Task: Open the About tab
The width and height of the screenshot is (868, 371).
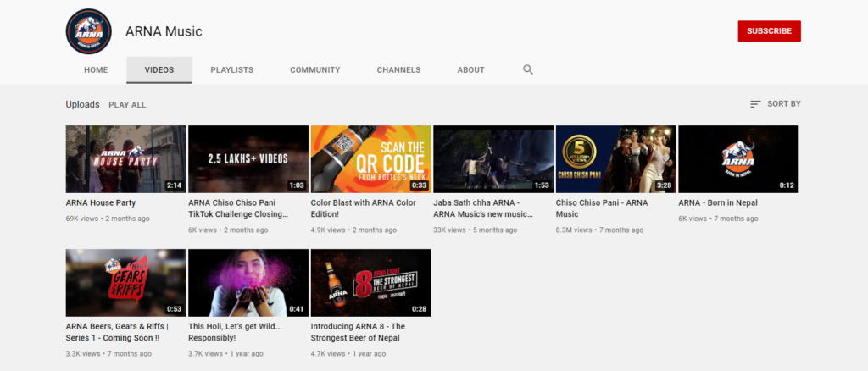Action: tap(470, 69)
